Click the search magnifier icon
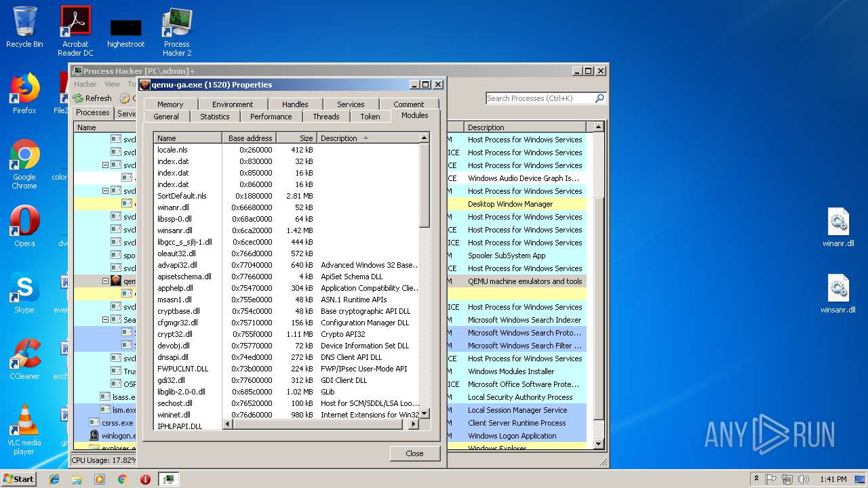 click(x=599, y=98)
